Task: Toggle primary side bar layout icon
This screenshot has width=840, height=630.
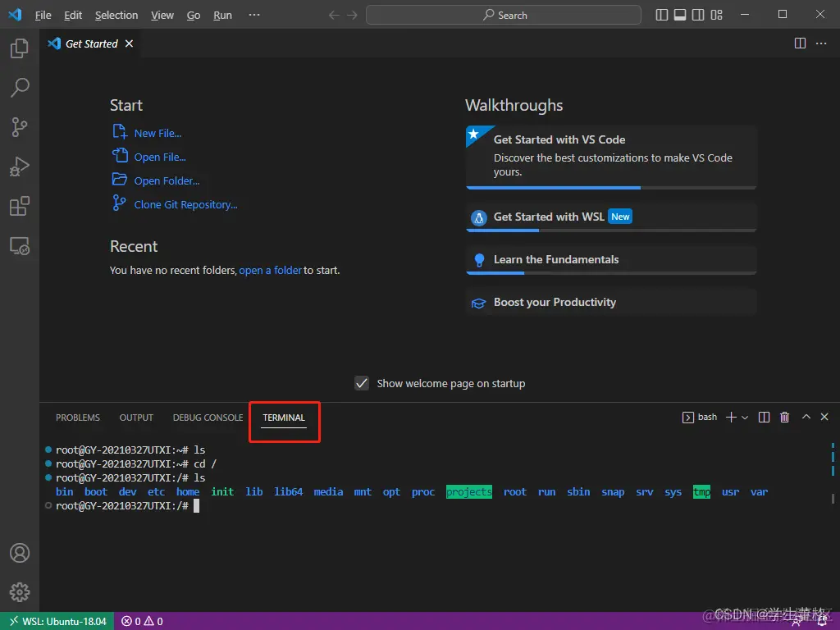Action: click(x=662, y=15)
